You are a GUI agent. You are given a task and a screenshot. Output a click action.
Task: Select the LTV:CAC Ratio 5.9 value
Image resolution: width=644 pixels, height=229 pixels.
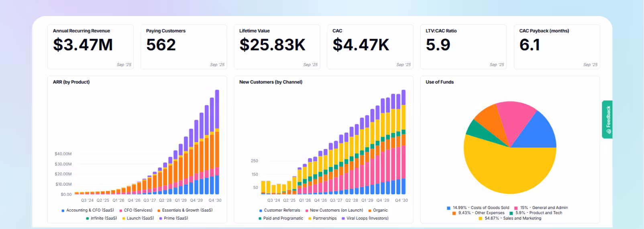pos(438,45)
